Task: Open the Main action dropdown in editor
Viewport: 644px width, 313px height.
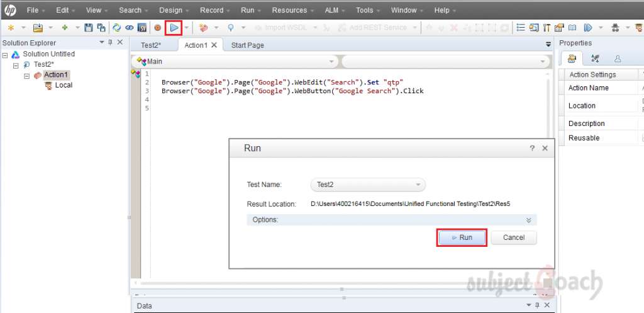Action: [234, 62]
